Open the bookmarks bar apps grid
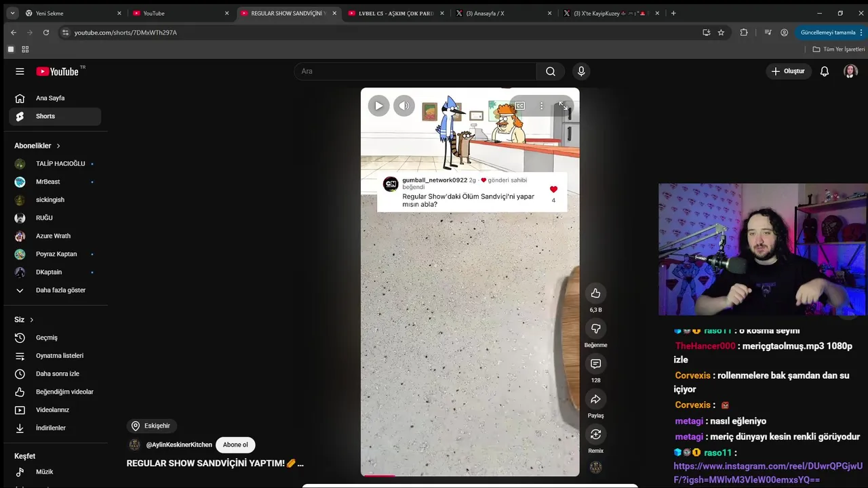The image size is (868, 488). (25, 49)
